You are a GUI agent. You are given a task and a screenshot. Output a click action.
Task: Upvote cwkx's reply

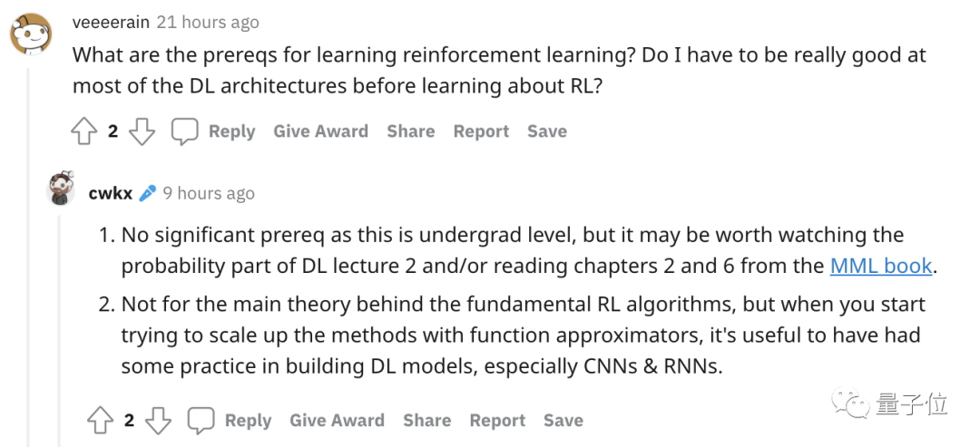(x=100, y=421)
